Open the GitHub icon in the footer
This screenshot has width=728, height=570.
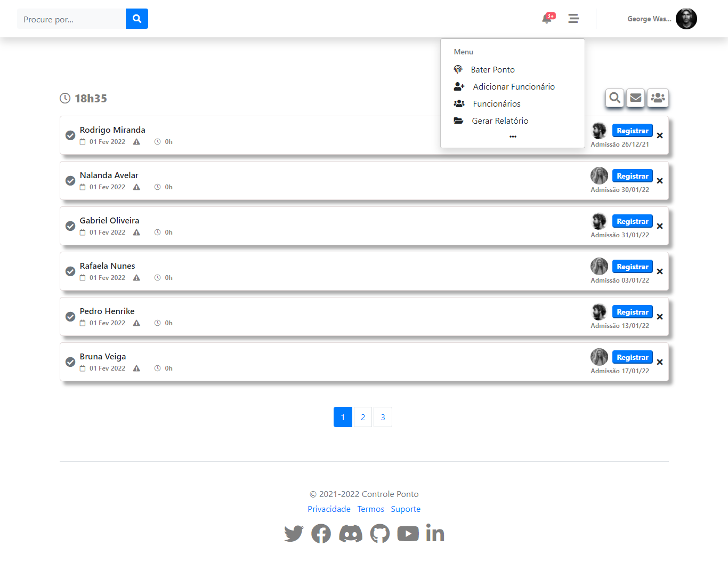click(379, 533)
